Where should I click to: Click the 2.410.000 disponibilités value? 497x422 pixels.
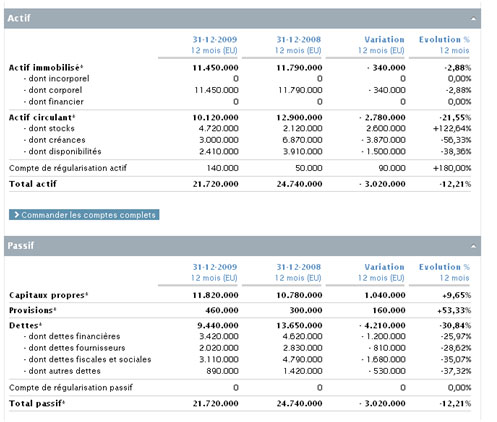pos(219,152)
